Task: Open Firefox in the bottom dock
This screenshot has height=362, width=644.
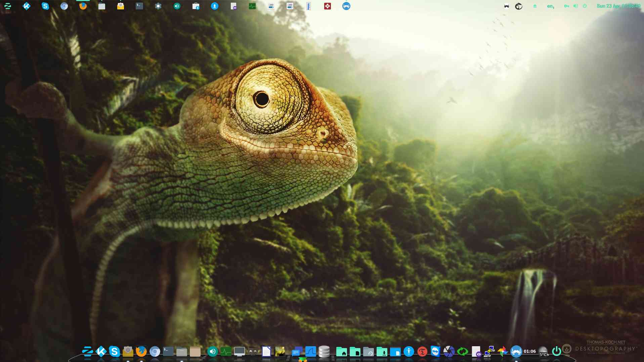Action: pos(141,351)
